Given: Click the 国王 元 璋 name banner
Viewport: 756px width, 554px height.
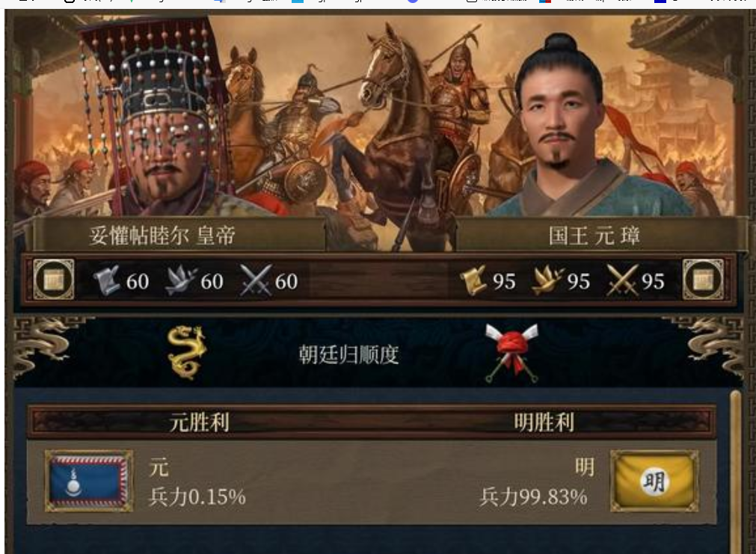Looking at the screenshot, I should coord(594,236).
